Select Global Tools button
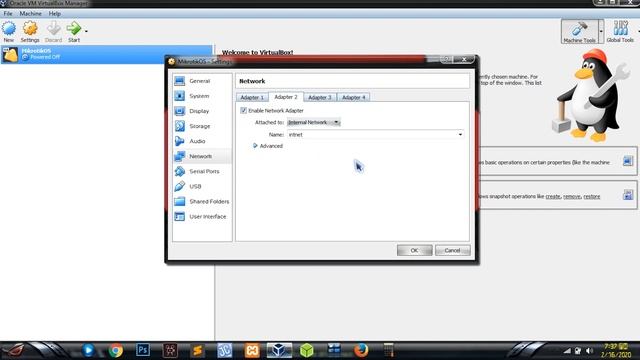Image resolution: width=640 pixels, height=360 pixels. [620, 31]
